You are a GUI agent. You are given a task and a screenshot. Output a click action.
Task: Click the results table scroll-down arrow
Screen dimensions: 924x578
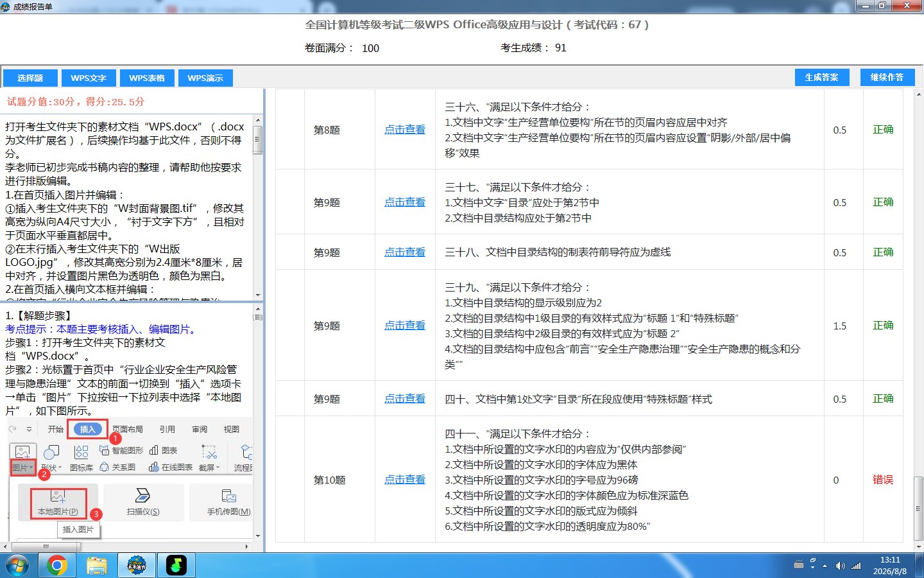pos(919,547)
